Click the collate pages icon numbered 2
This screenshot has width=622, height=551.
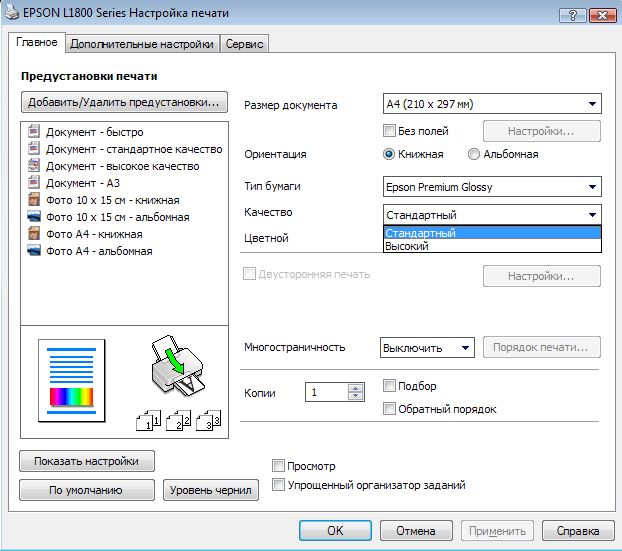coord(179,420)
